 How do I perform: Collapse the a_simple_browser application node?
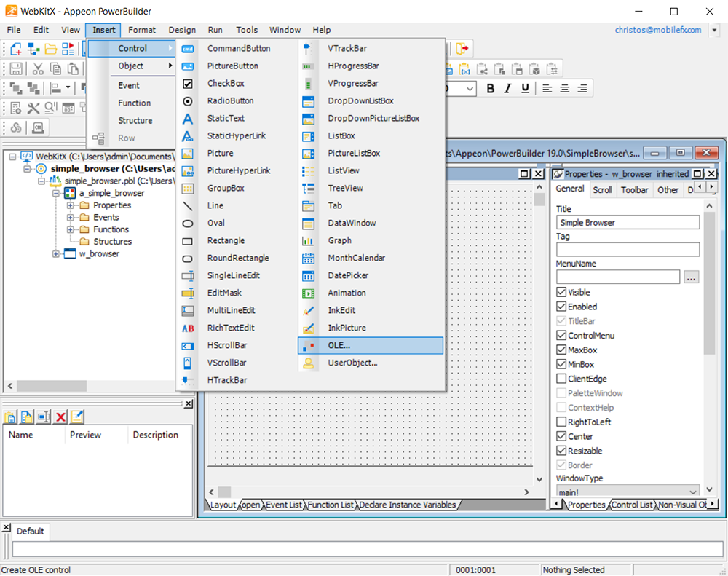[x=56, y=193]
